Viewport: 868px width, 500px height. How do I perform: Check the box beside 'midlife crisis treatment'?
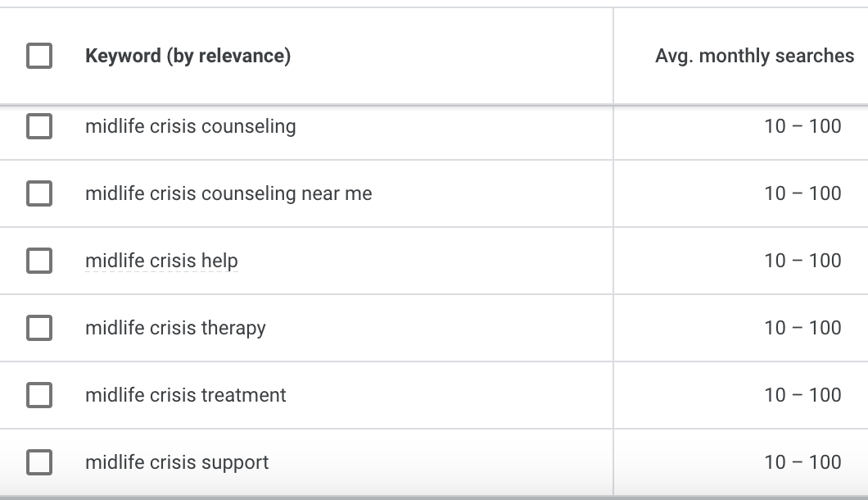coord(39,395)
